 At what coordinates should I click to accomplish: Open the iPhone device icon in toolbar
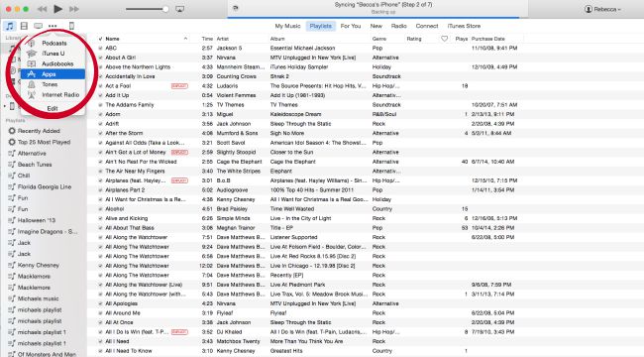coord(71,26)
